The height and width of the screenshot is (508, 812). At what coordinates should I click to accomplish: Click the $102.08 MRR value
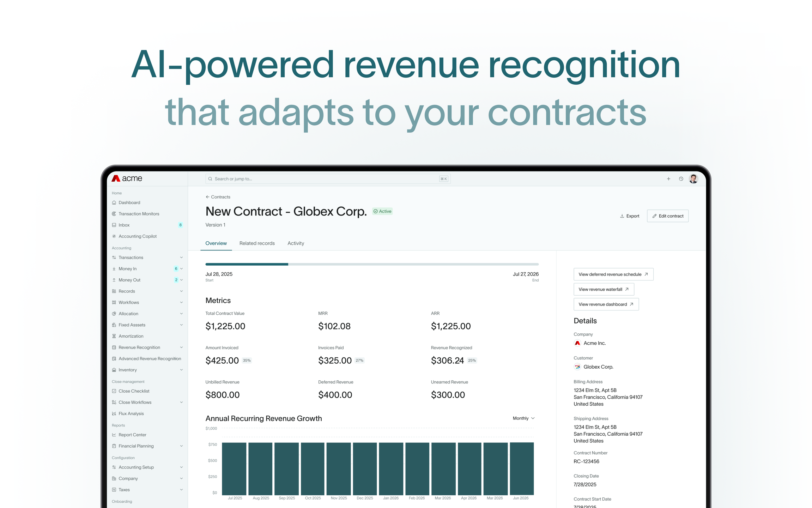click(334, 326)
